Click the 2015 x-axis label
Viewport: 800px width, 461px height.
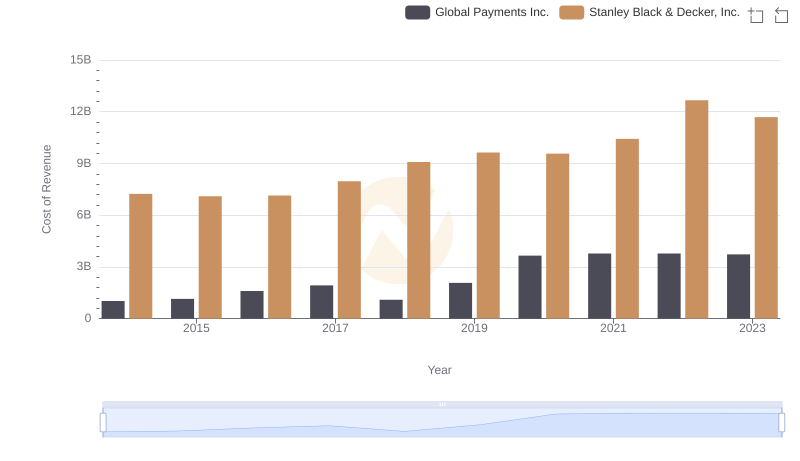196,328
